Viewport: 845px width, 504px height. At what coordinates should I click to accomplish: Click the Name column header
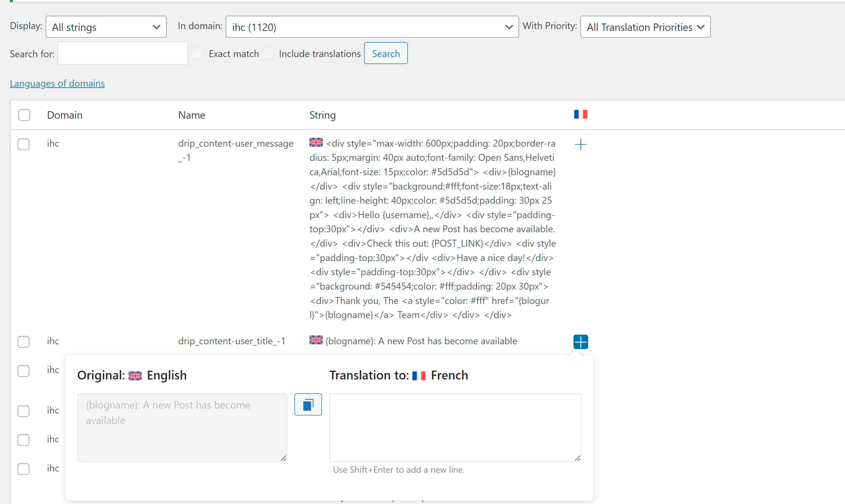[192, 116]
